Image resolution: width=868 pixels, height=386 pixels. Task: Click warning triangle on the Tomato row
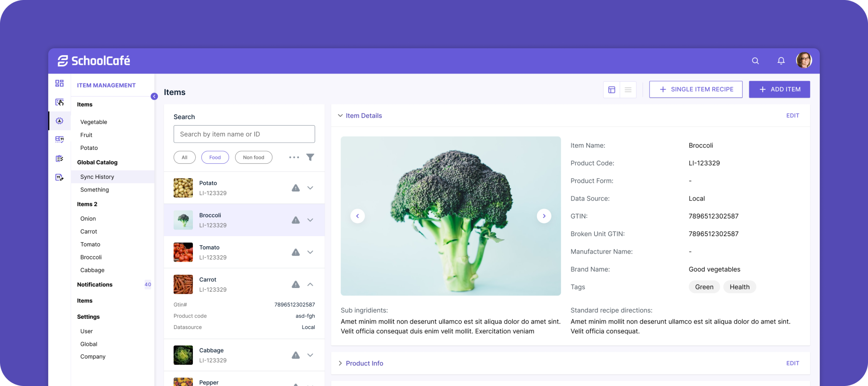click(x=296, y=252)
